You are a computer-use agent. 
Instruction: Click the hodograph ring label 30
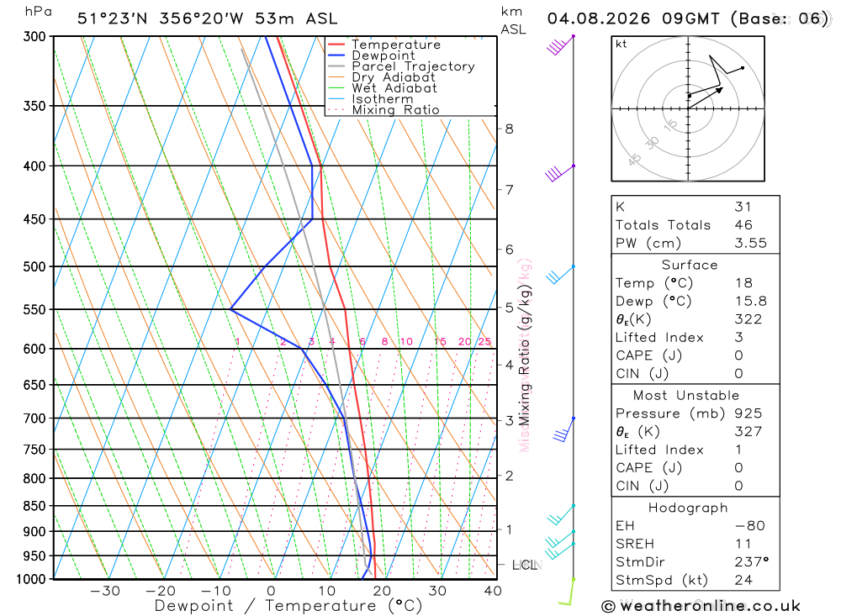(x=653, y=143)
